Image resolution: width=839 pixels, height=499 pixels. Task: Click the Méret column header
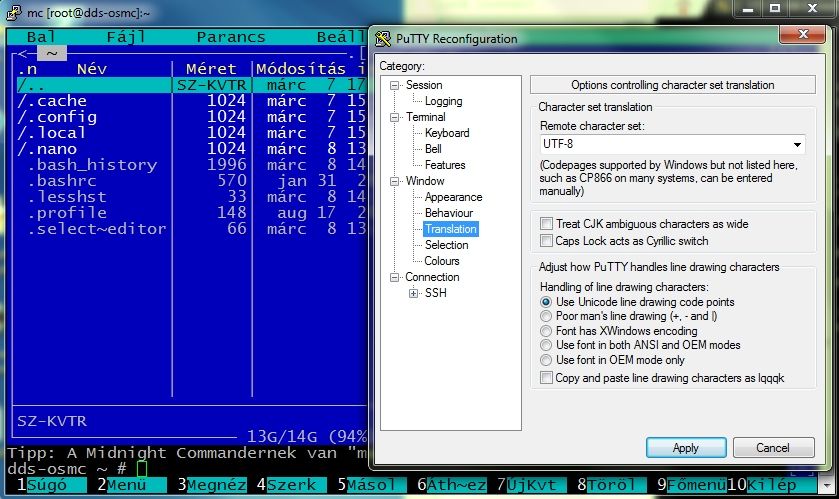211,69
